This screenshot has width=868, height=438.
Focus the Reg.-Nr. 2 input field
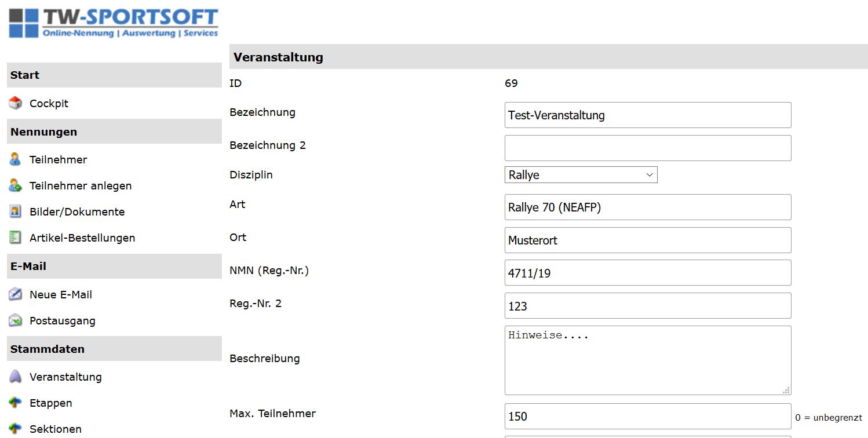(x=647, y=306)
